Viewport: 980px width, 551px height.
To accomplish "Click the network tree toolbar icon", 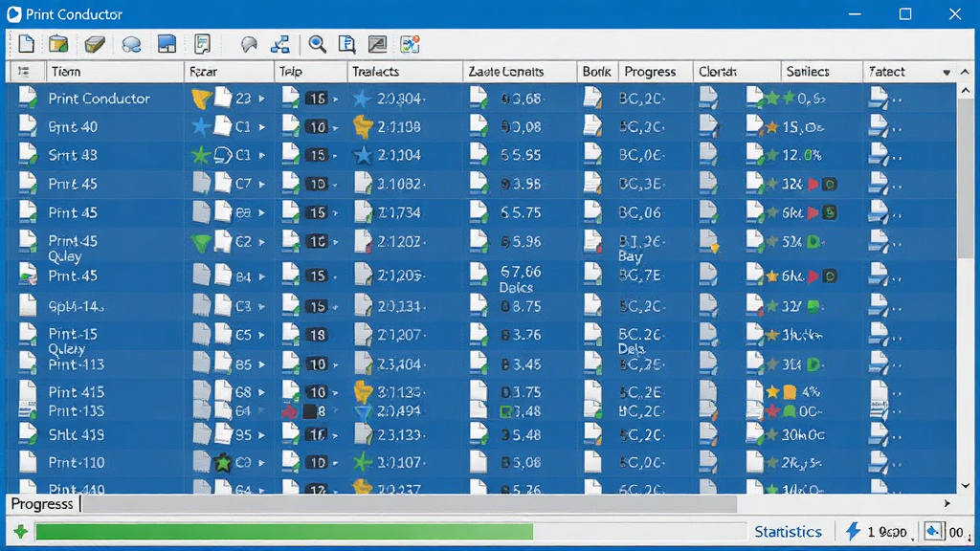I will coord(280,44).
